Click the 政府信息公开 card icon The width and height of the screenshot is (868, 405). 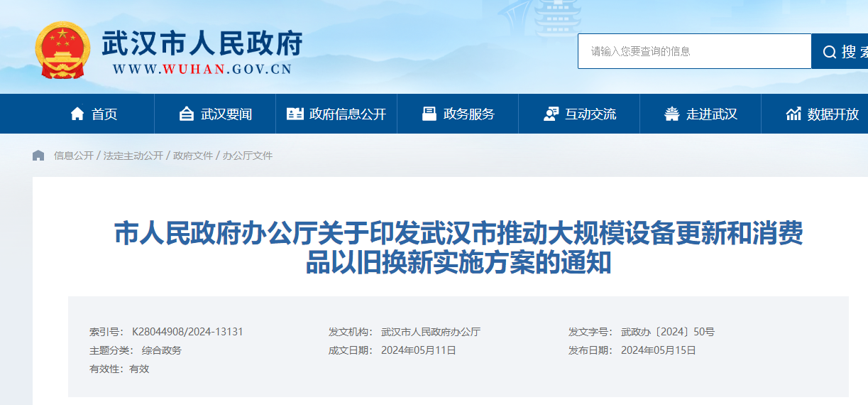295,114
